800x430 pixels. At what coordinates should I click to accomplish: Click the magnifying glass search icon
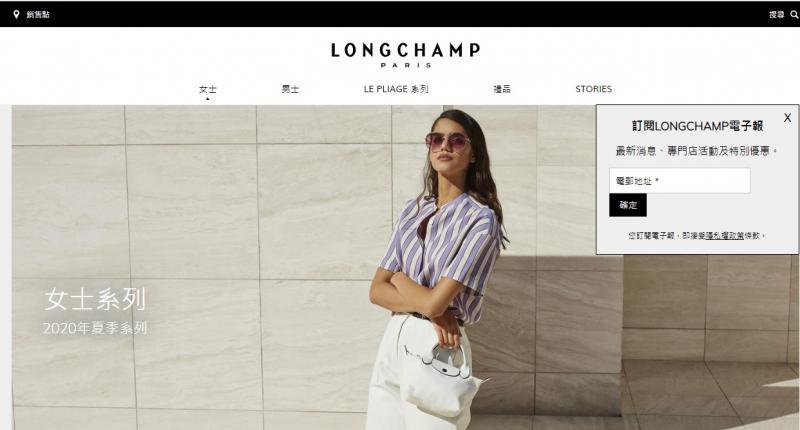pos(794,15)
